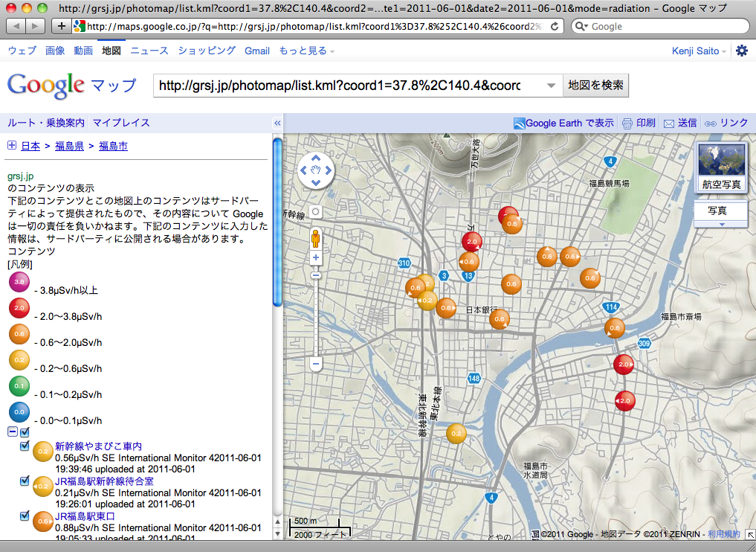Click the map zoom slider track
Image resolution: width=756 pixels, height=552 pixels.
click(x=316, y=312)
